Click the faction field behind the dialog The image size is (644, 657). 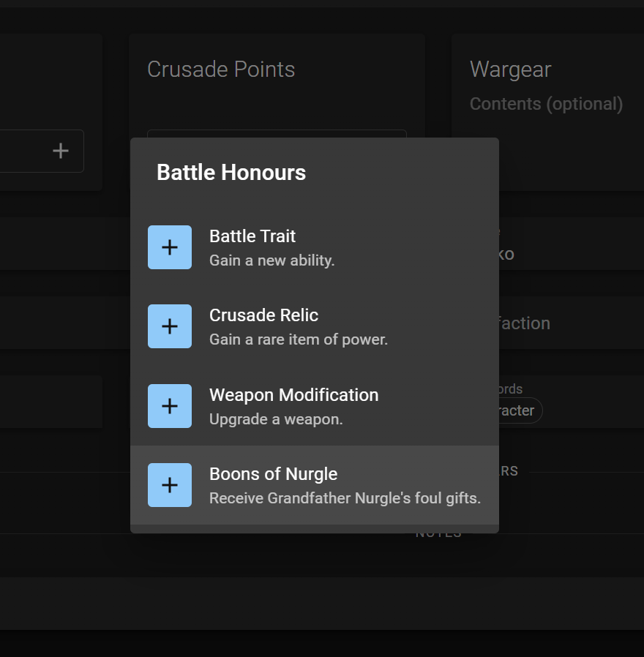[524, 323]
